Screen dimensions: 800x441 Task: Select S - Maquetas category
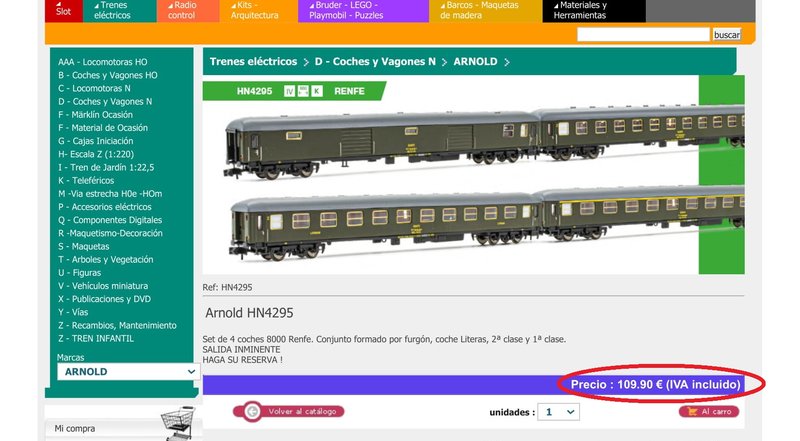coord(84,247)
